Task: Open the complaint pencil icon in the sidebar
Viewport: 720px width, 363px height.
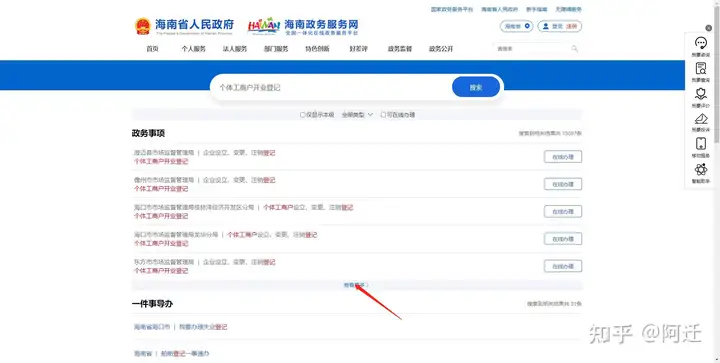Action: tap(701, 119)
